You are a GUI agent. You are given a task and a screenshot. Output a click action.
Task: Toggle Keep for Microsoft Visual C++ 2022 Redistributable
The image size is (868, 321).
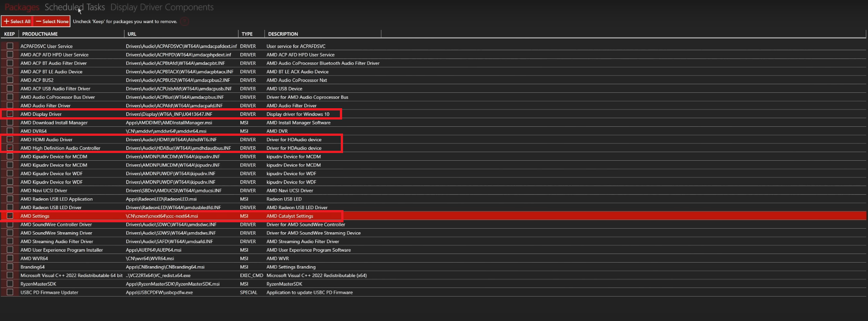click(x=10, y=275)
